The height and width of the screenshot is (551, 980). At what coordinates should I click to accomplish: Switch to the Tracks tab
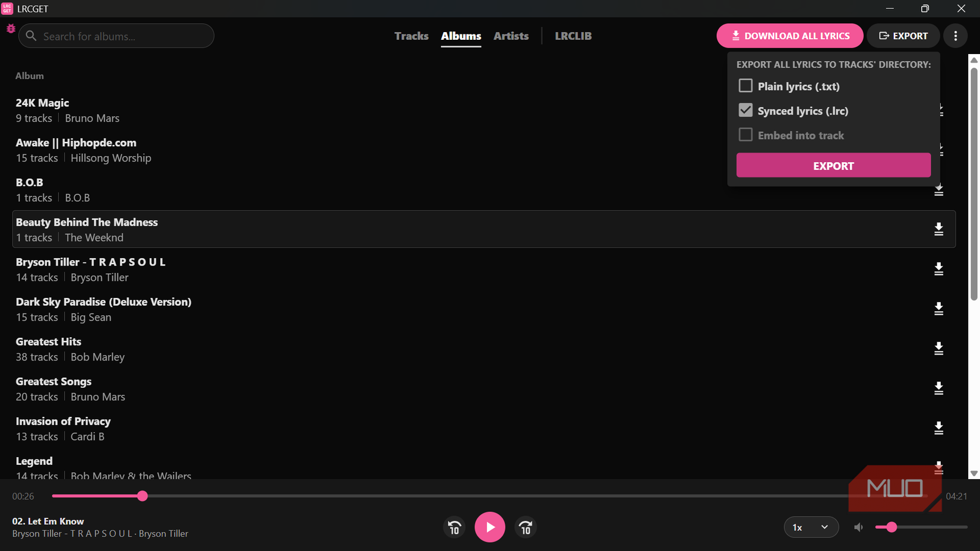pos(411,36)
